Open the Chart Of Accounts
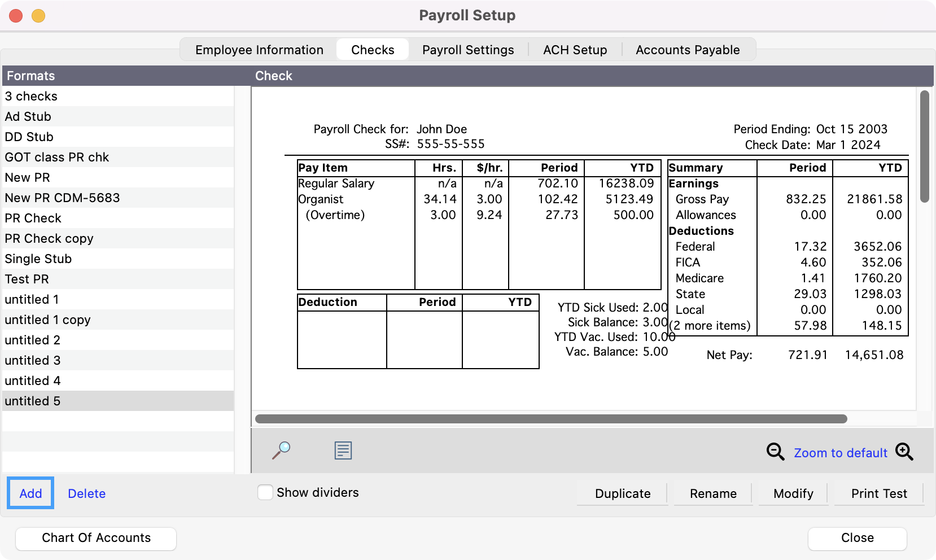936x560 pixels. tap(96, 538)
